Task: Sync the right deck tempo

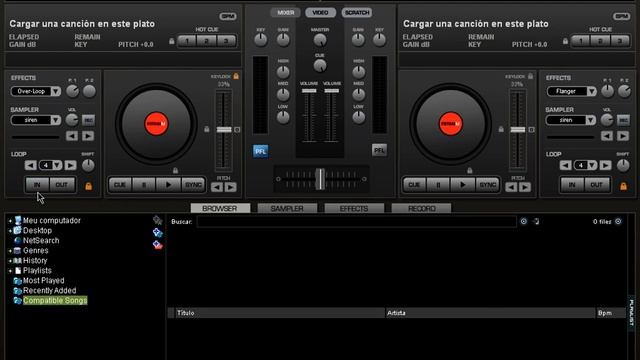Action: [487, 185]
